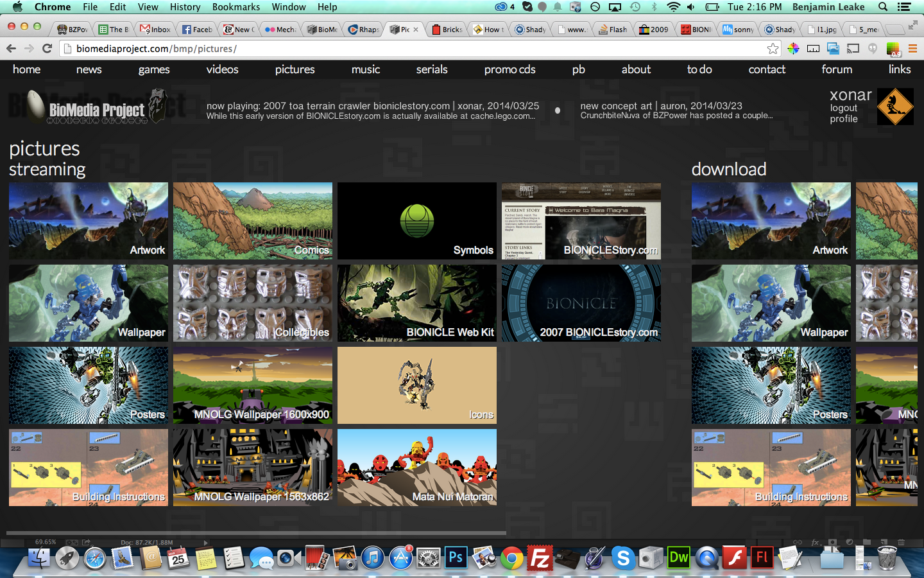Open Dreamweaver from the dock
The width and height of the screenshot is (924, 578).
click(x=678, y=557)
